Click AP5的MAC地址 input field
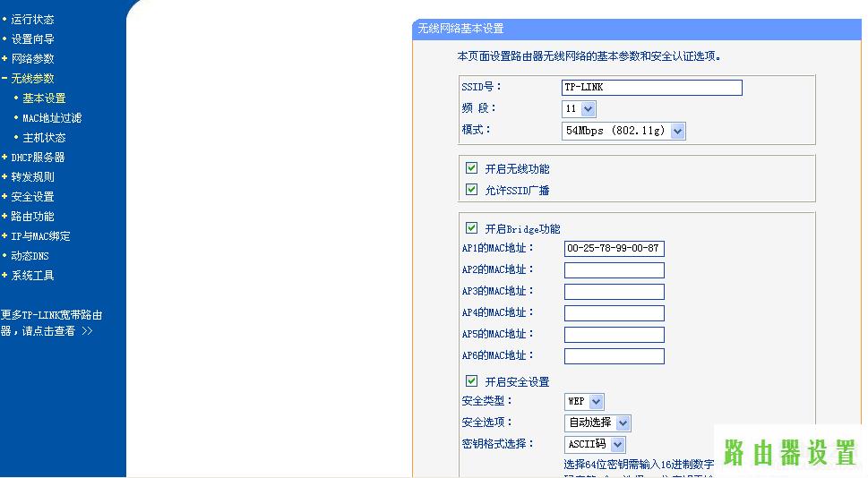 click(614, 335)
